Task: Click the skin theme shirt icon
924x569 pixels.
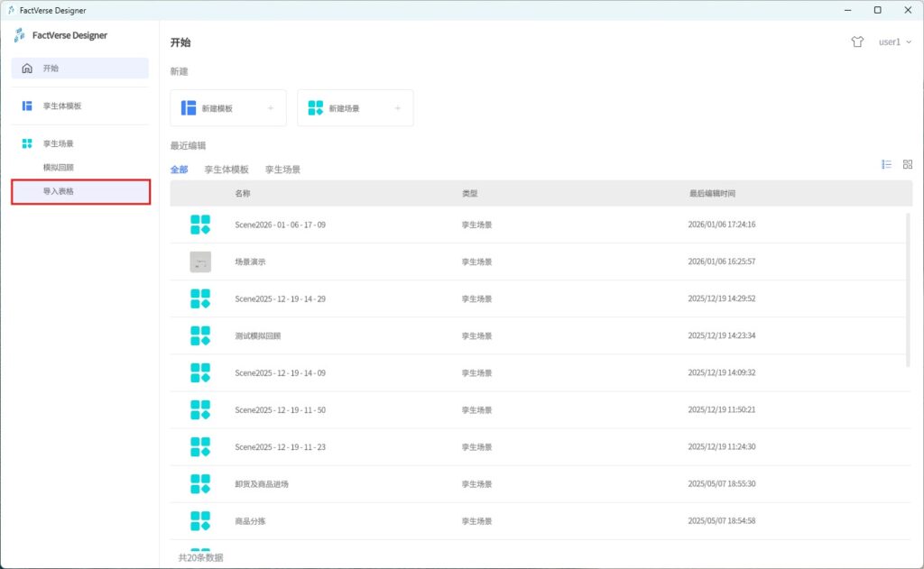Action: (x=857, y=41)
